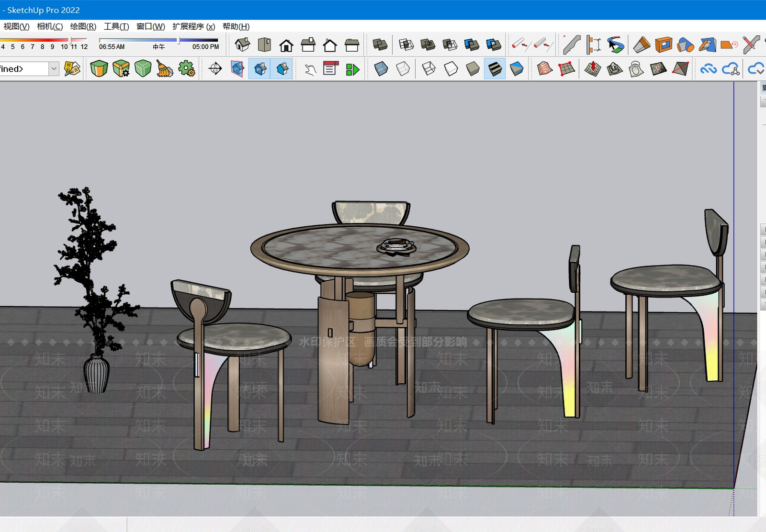Viewport: 766px width, 532px height.
Task: Select the Smoove sandbox tool
Action: pos(593,69)
